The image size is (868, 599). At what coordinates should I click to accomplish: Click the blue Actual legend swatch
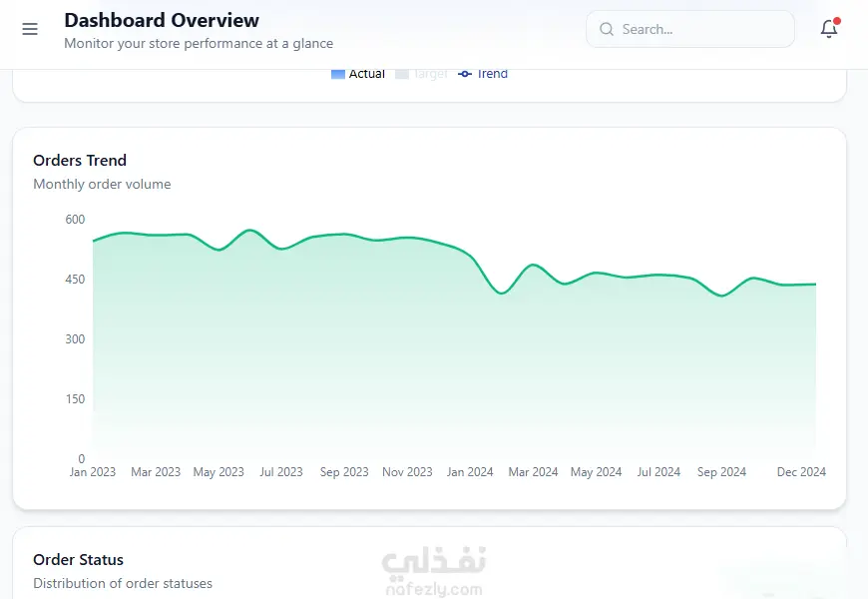(337, 74)
